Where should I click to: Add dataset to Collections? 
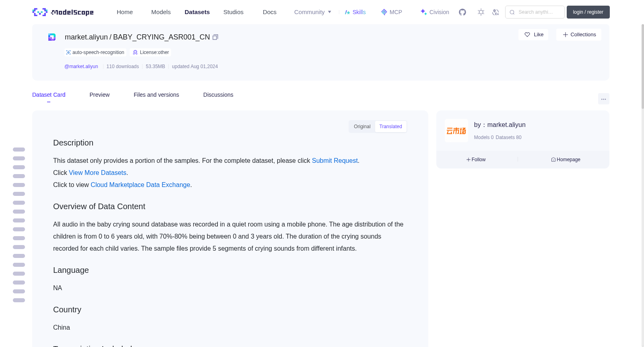[x=579, y=35]
